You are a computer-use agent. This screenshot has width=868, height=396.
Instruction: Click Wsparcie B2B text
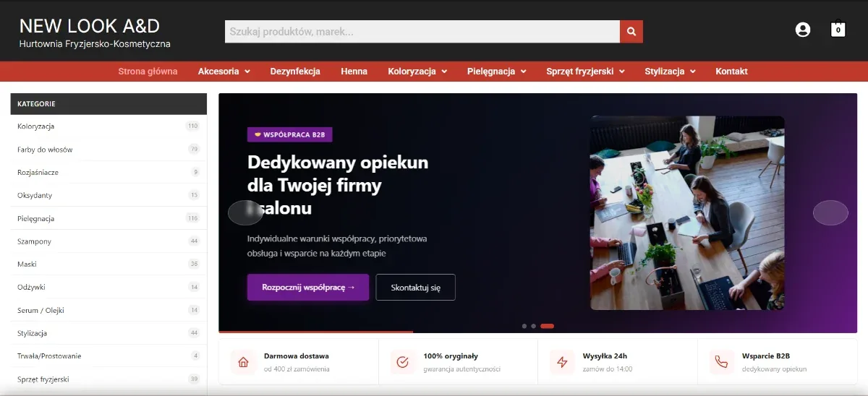pyautogui.click(x=766, y=356)
